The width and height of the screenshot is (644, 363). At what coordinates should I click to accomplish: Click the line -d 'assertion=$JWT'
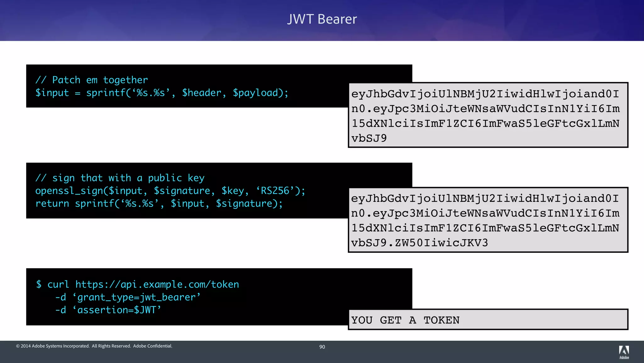click(108, 310)
